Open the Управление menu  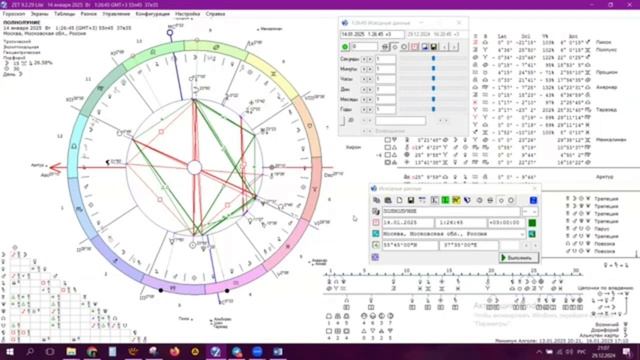[x=116, y=14]
